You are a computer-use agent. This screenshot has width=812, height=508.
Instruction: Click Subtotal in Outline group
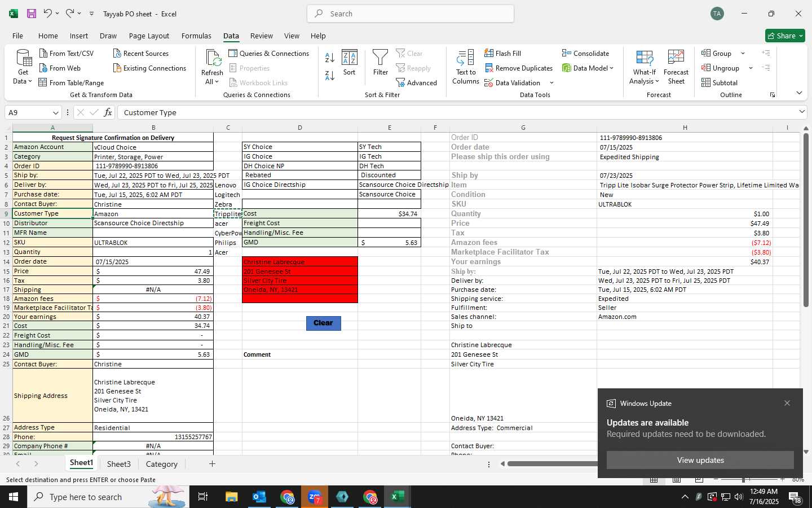click(720, 83)
